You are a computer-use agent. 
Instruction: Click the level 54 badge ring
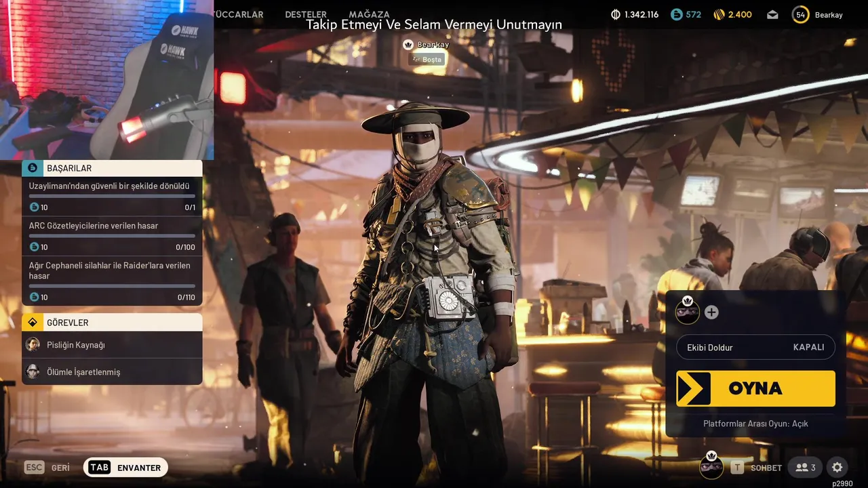[801, 14]
